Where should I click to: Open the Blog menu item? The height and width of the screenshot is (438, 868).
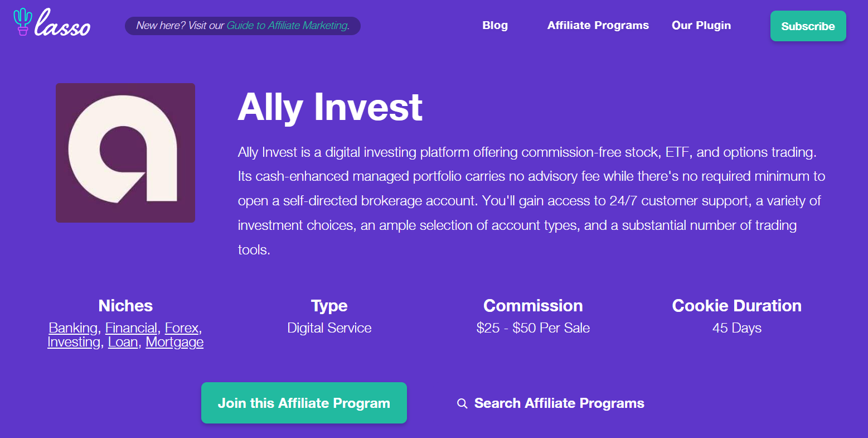pyautogui.click(x=495, y=26)
